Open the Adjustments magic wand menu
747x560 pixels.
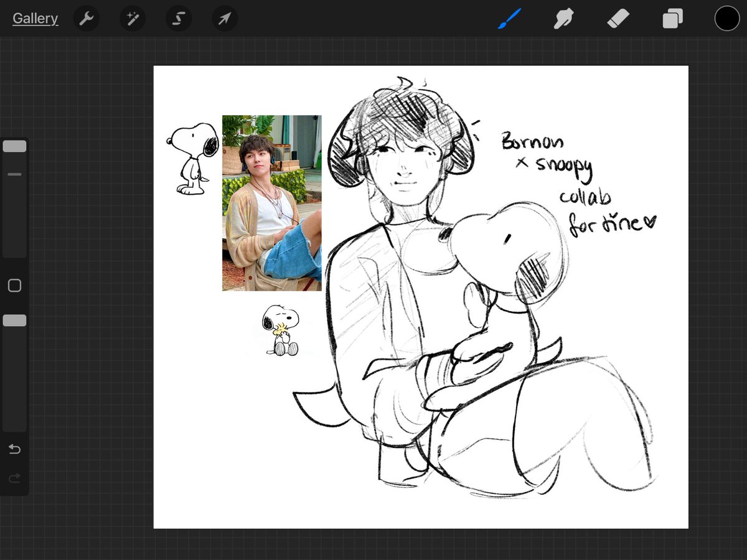133,19
